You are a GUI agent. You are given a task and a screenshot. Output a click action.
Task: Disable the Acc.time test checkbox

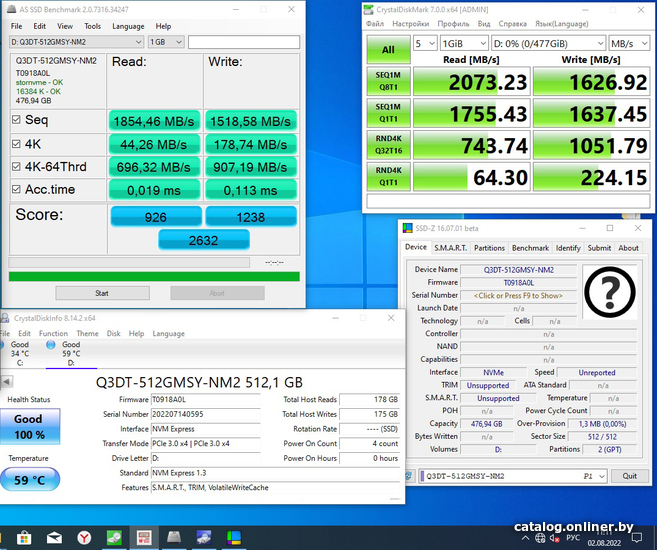16,189
